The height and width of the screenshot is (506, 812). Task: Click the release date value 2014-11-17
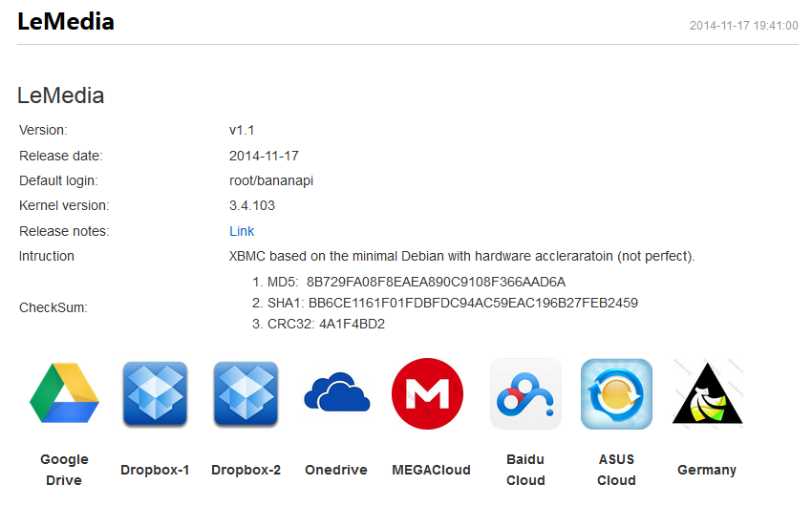coord(264,156)
